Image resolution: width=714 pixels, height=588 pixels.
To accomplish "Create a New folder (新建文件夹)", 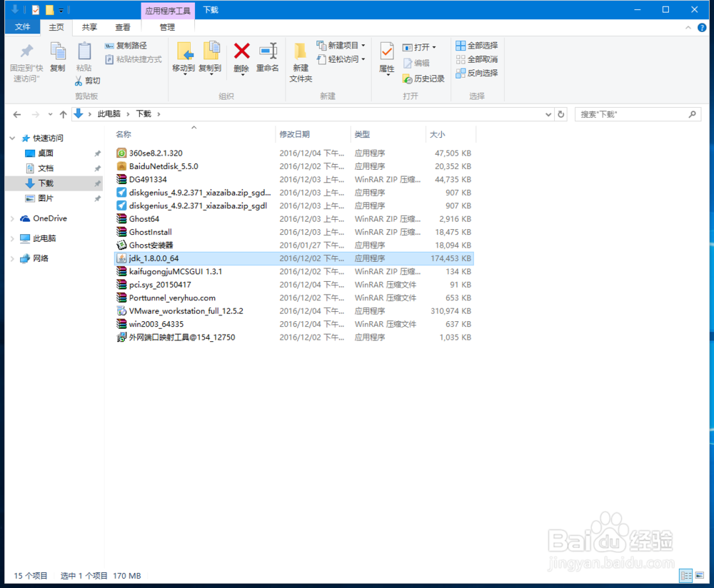I will pyautogui.click(x=301, y=62).
